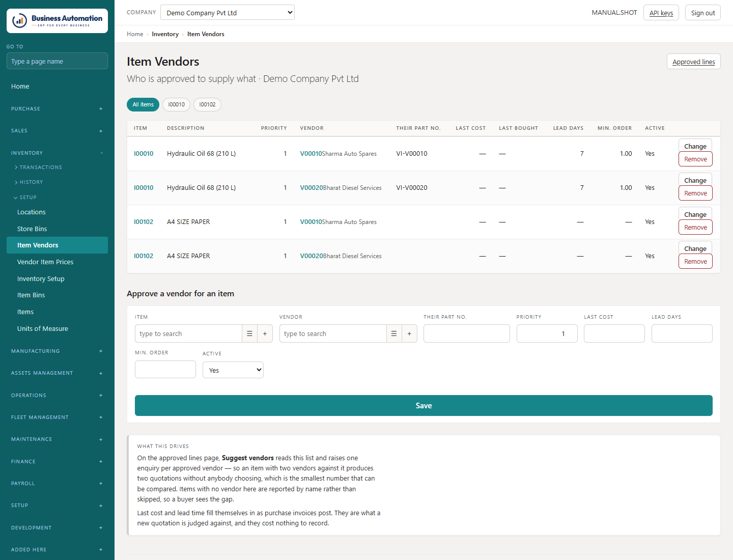
Task: Open the Company dropdown
Action: (228, 13)
